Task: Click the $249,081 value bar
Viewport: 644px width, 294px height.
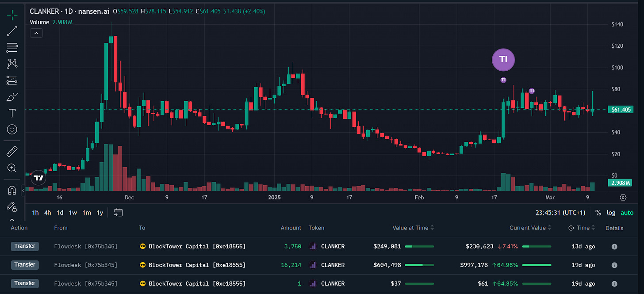Action: tap(419, 246)
